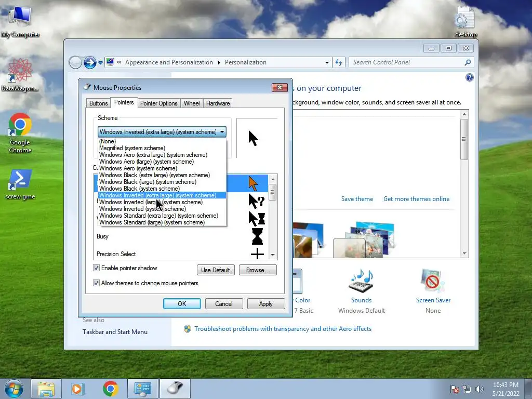Switch to Mouse Properties taskbar button

[175, 389]
